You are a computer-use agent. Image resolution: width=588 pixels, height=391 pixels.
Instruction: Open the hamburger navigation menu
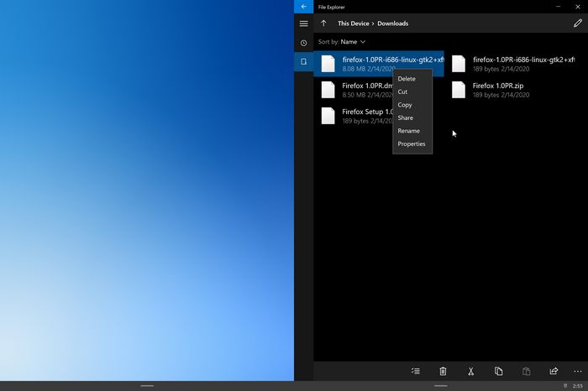point(304,23)
